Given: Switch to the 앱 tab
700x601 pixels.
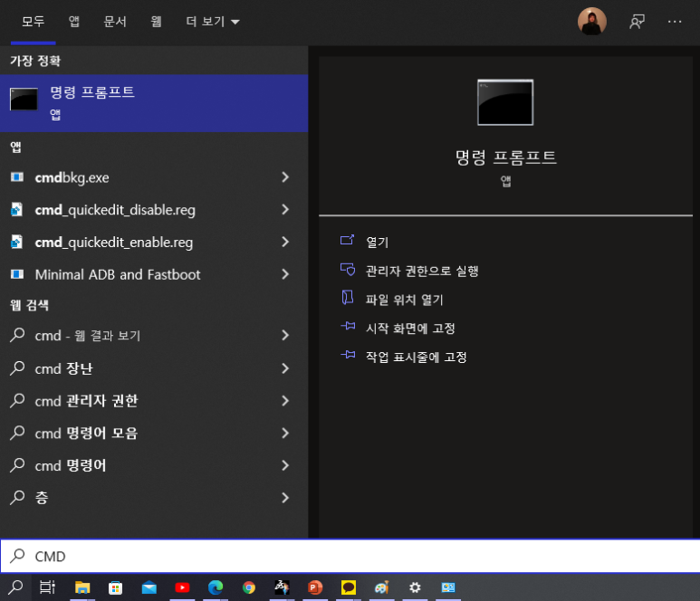Looking at the screenshot, I should click(x=73, y=21).
